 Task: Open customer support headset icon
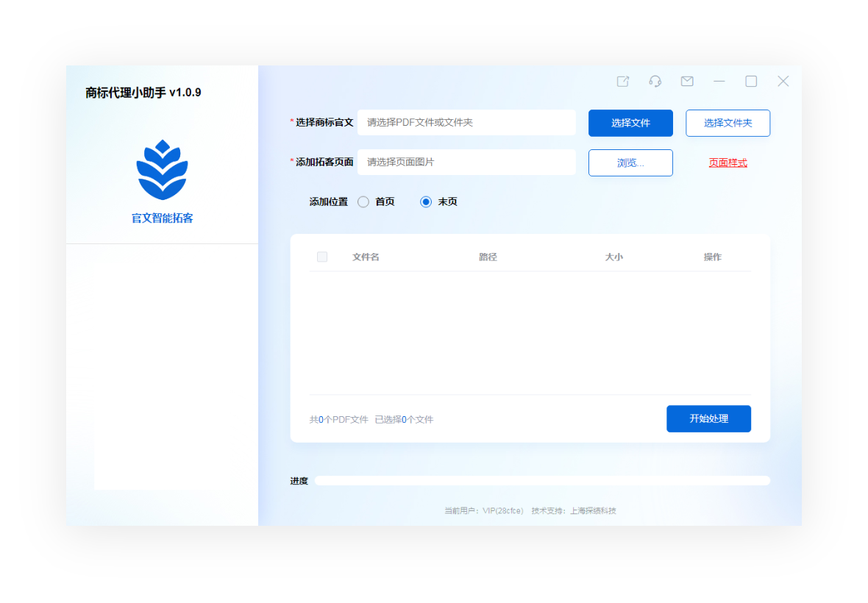click(x=655, y=82)
